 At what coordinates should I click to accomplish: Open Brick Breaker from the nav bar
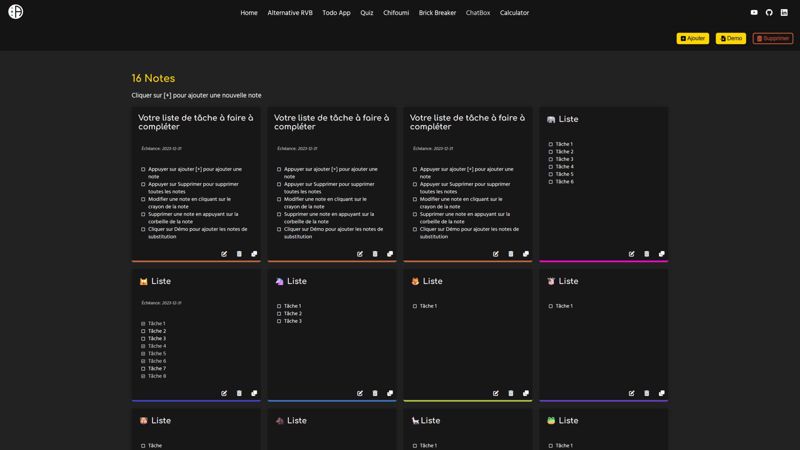[x=437, y=13]
